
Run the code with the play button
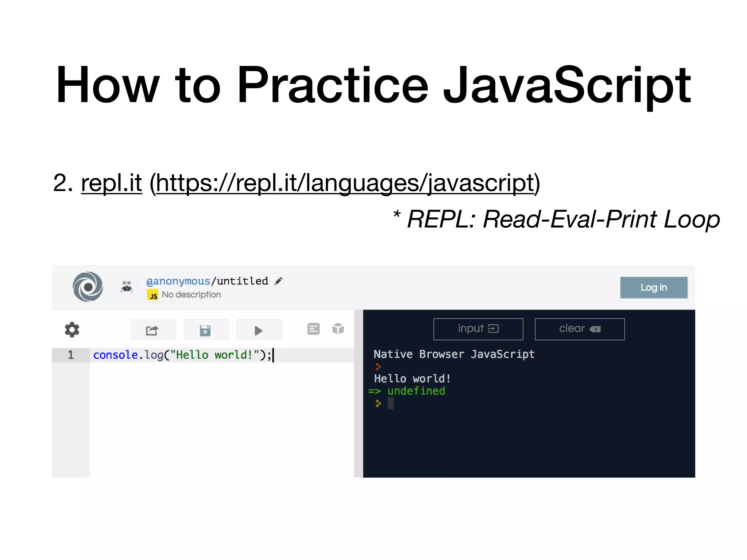click(259, 330)
